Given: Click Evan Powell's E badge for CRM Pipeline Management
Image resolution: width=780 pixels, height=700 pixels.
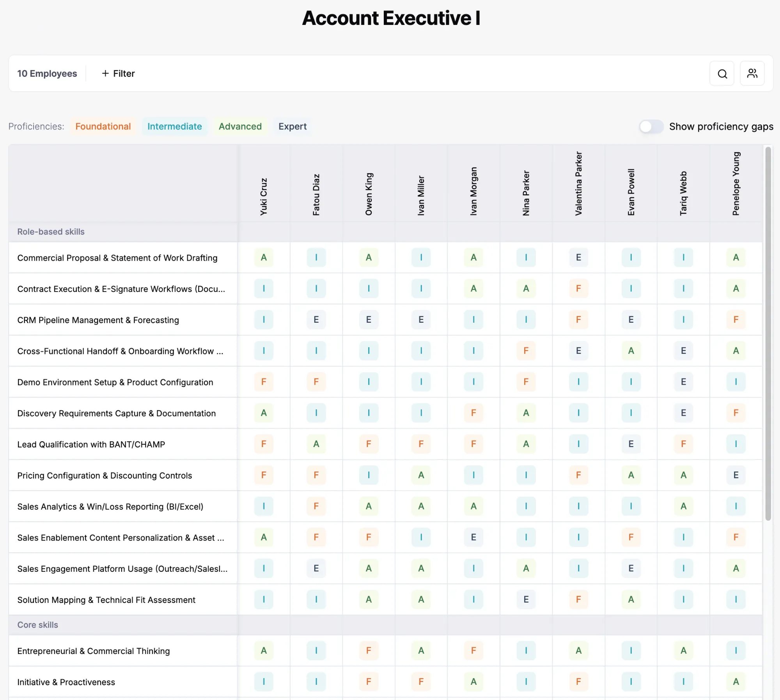Looking at the screenshot, I should point(631,320).
